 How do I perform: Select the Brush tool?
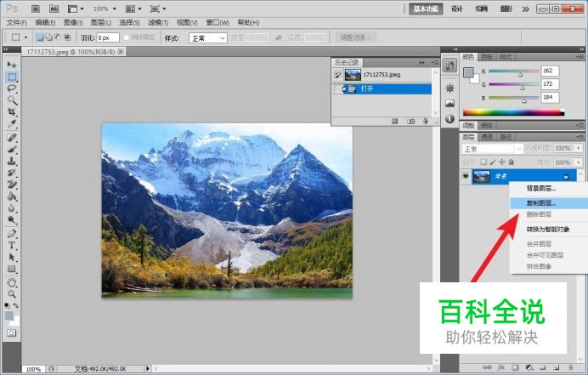click(x=12, y=150)
